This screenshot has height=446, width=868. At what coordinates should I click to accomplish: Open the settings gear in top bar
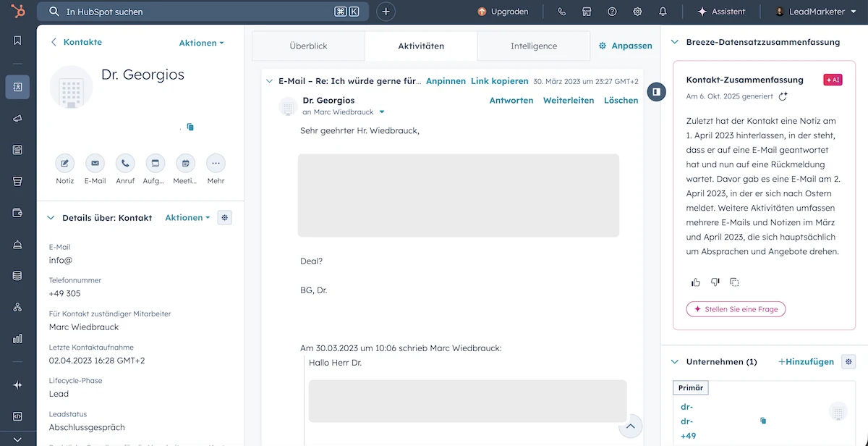click(x=637, y=12)
